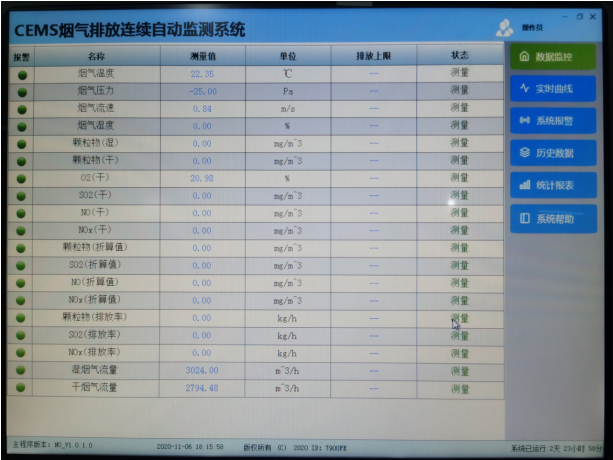
Task: Click the 操作员 operator label
Action: 532,27
